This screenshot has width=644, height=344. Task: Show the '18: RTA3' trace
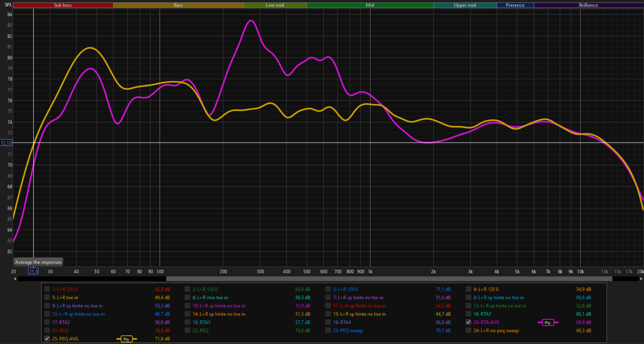187,322
